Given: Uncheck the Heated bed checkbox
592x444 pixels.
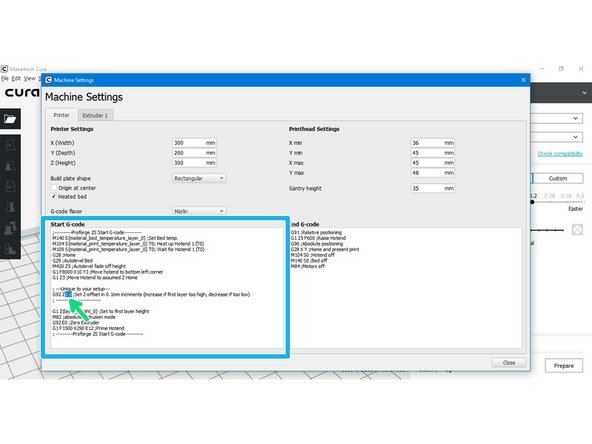Looking at the screenshot, I should click(x=54, y=197).
